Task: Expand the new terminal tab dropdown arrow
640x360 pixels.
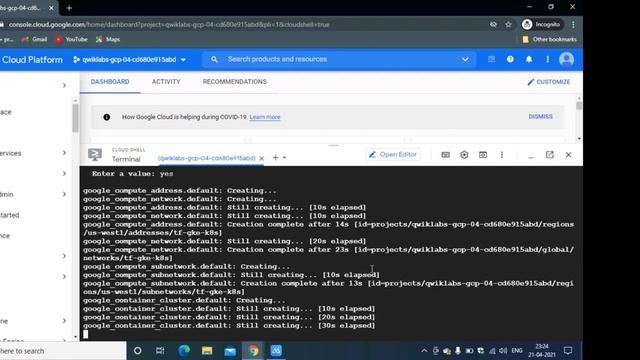Action: click(x=284, y=158)
